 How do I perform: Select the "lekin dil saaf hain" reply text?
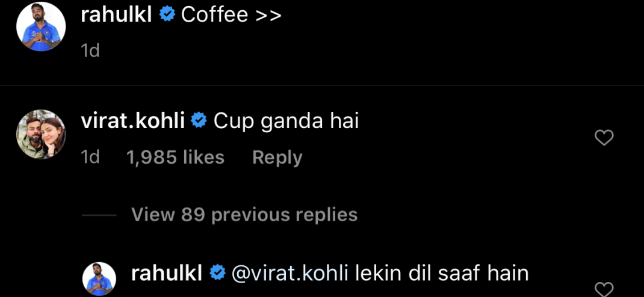point(442,274)
